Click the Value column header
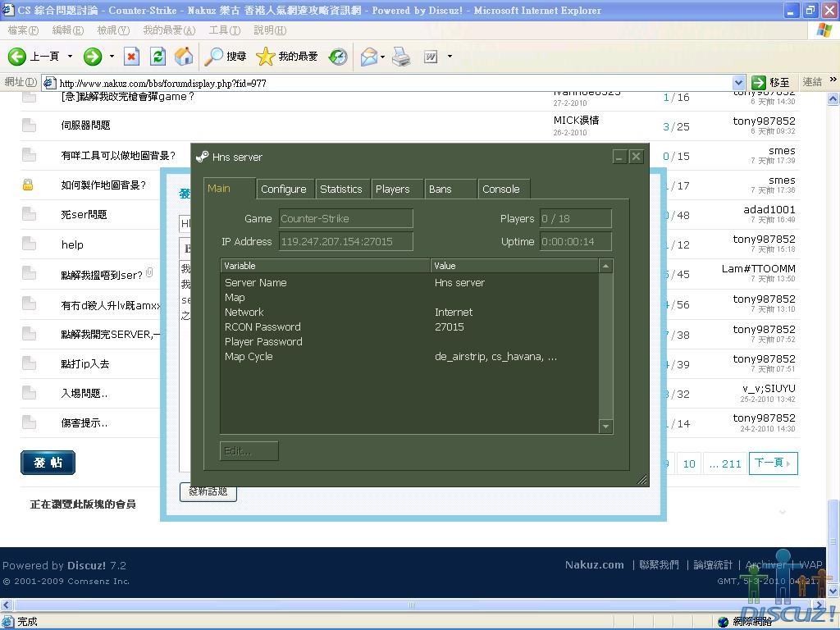The image size is (840, 630). point(515,266)
